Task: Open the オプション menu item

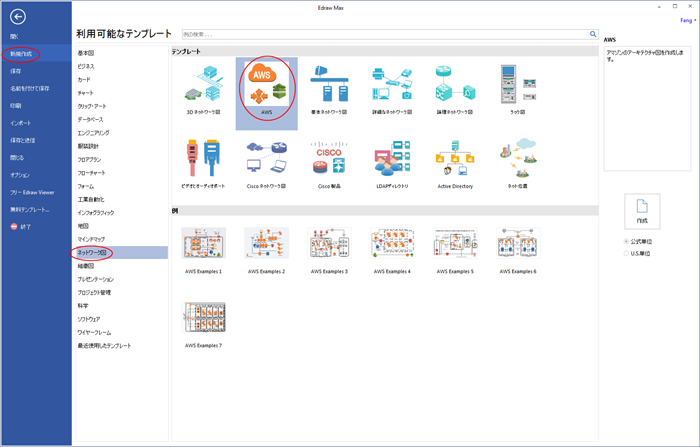Action: click(x=20, y=175)
